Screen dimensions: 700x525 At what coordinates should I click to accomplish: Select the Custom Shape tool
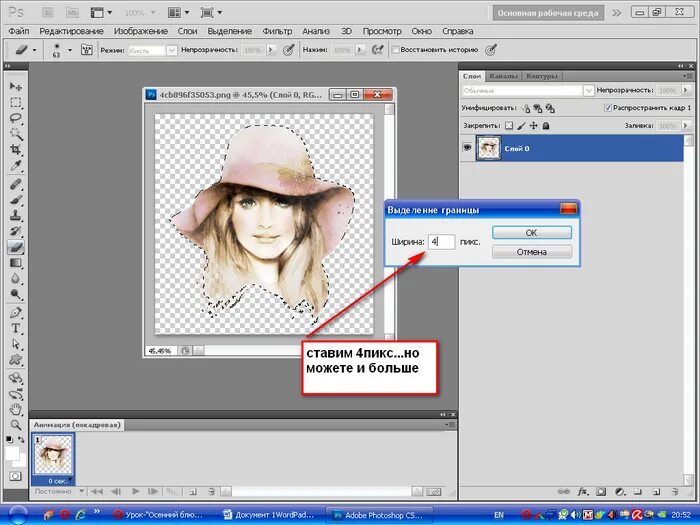click(16, 360)
